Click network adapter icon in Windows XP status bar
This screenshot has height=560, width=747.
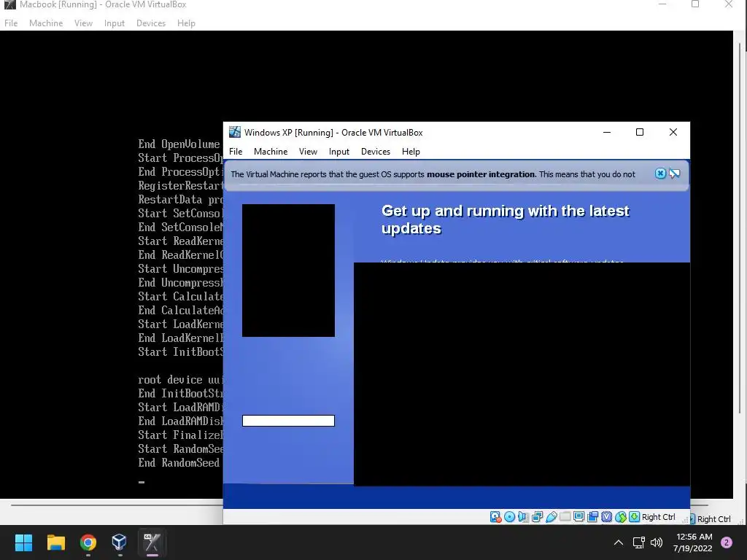click(x=538, y=517)
